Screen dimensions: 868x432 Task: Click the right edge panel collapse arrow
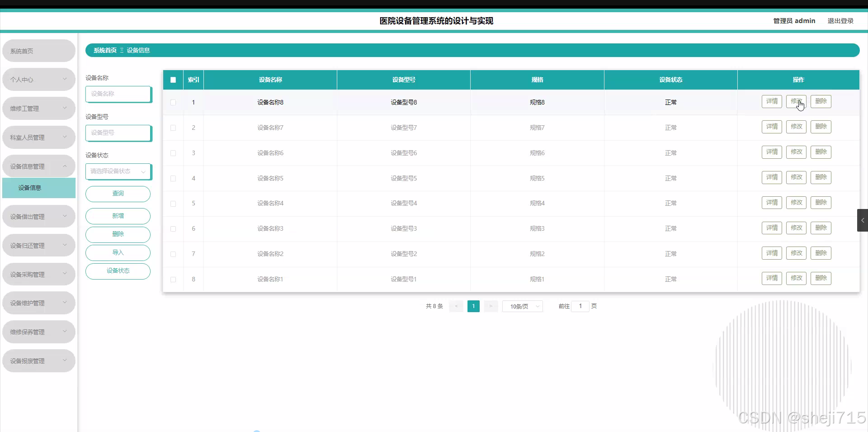tap(863, 220)
